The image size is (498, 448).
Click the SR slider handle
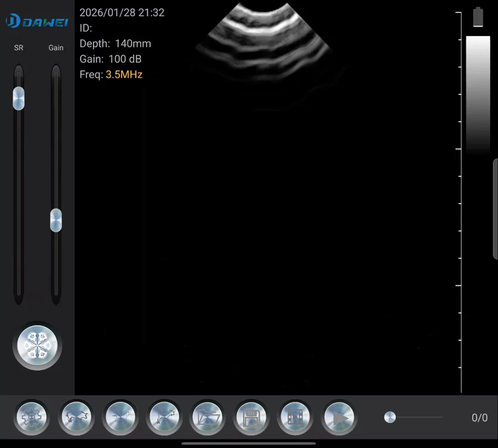coord(19,98)
